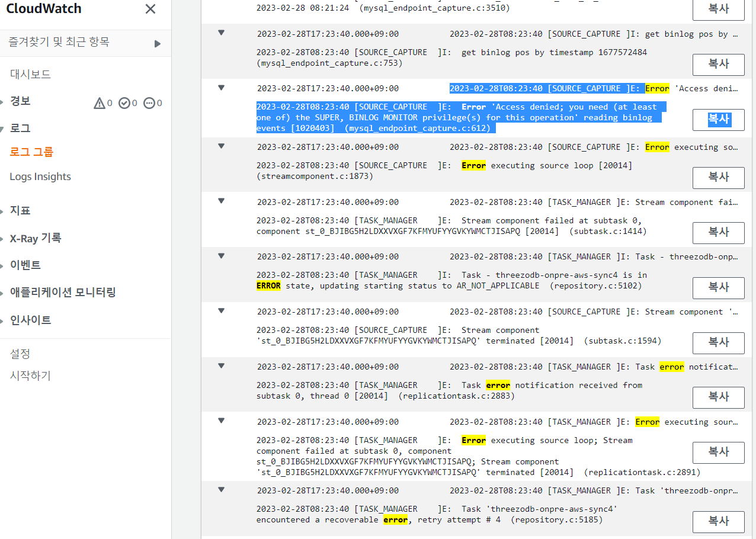
Task: Copy the subtask.c:1414 log message
Action: pos(719,233)
